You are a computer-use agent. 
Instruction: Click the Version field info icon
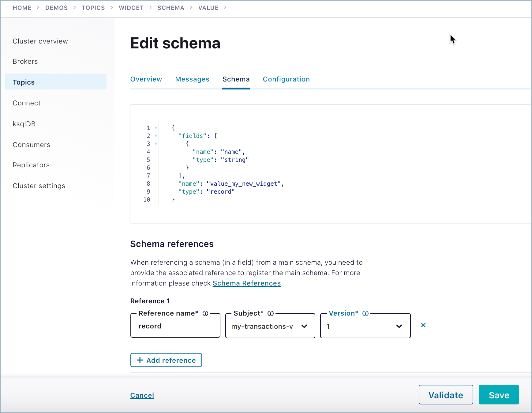click(x=365, y=313)
